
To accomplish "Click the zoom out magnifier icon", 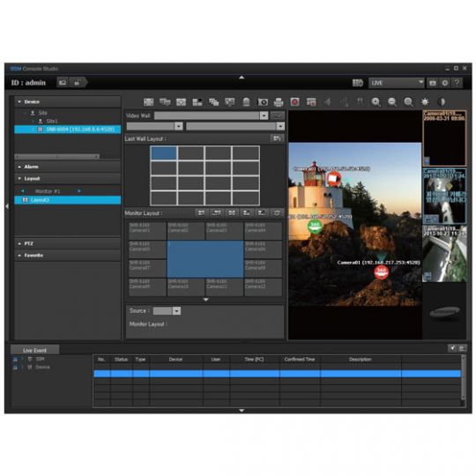I will coord(392,102).
